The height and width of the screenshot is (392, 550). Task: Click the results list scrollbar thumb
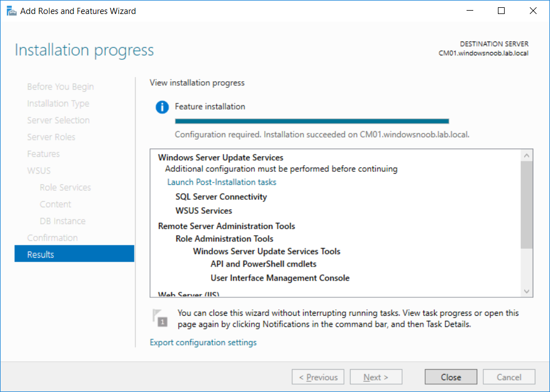point(526,205)
